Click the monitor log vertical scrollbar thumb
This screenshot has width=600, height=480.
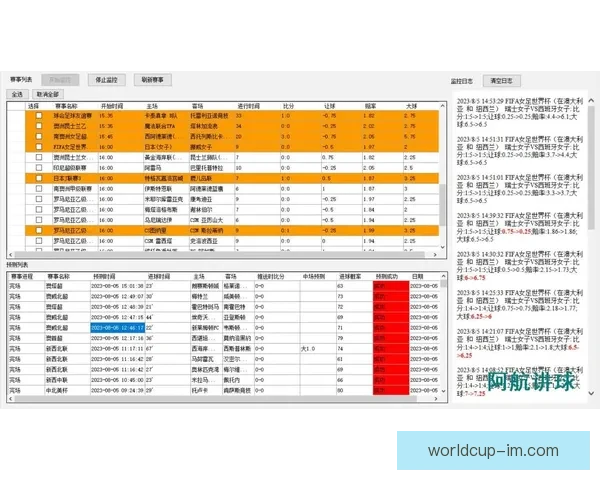point(591,167)
